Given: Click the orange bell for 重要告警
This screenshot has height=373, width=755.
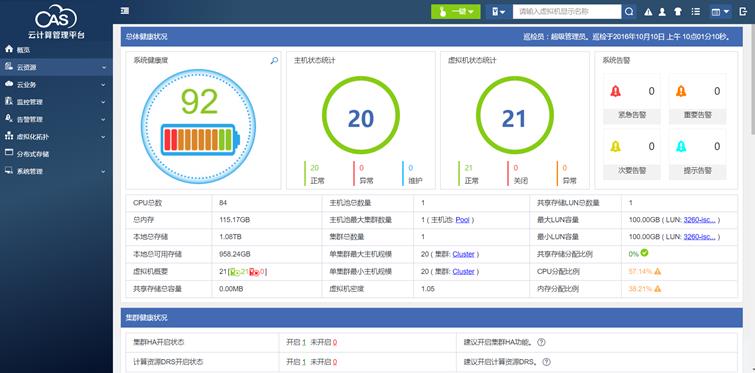Looking at the screenshot, I should pos(681,91).
